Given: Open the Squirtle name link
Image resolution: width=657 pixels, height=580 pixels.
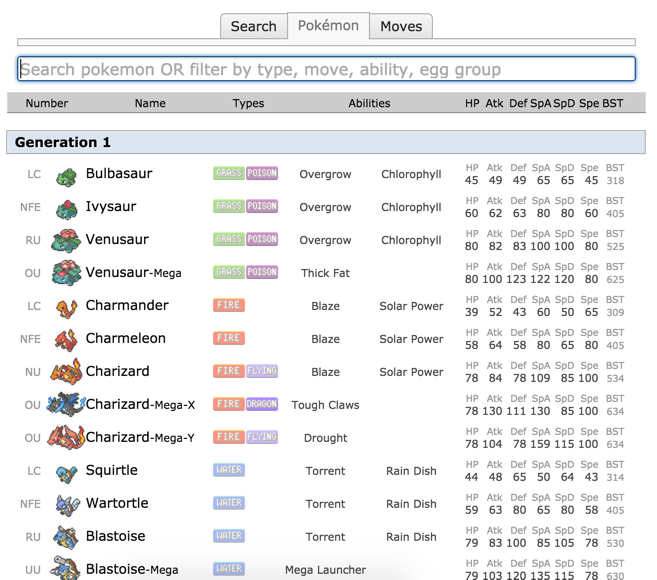Looking at the screenshot, I should (x=111, y=470).
